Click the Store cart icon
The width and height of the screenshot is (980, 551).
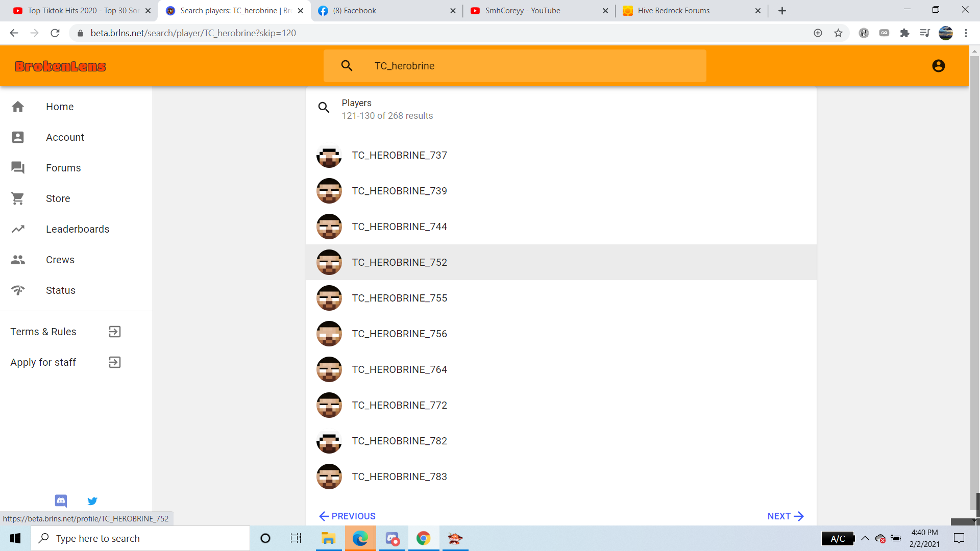18,198
